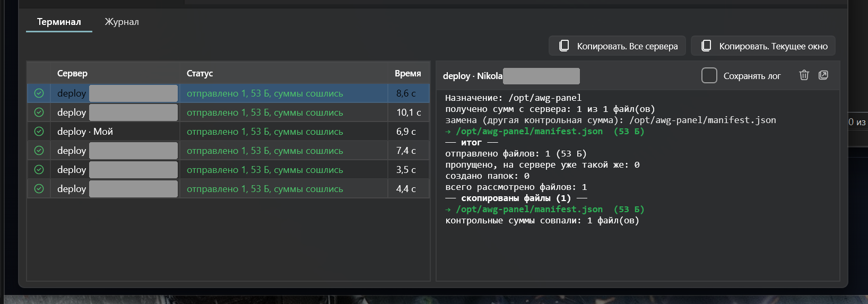This screenshot has height=304, width=868.
Task: Click the итог heading in the log
Action: click(x=471, y=142)
